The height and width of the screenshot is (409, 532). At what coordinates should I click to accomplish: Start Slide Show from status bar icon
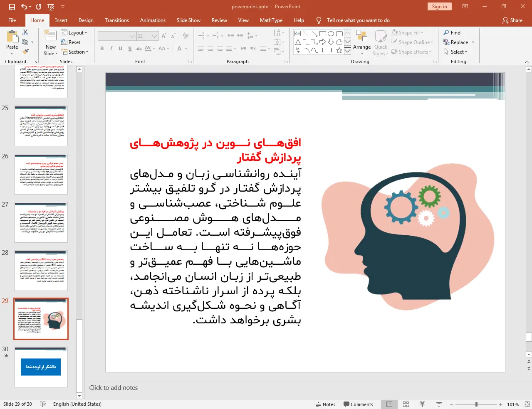coord(439,404)
